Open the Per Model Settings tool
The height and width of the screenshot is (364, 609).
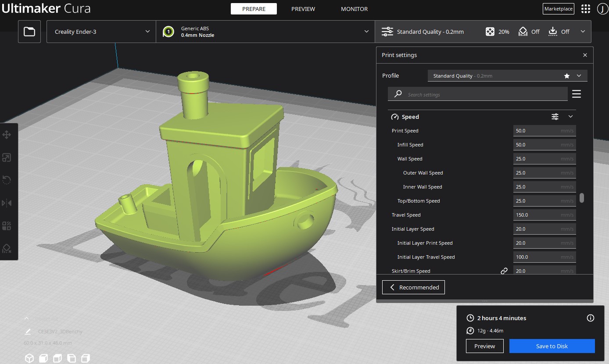click(7, 226)
